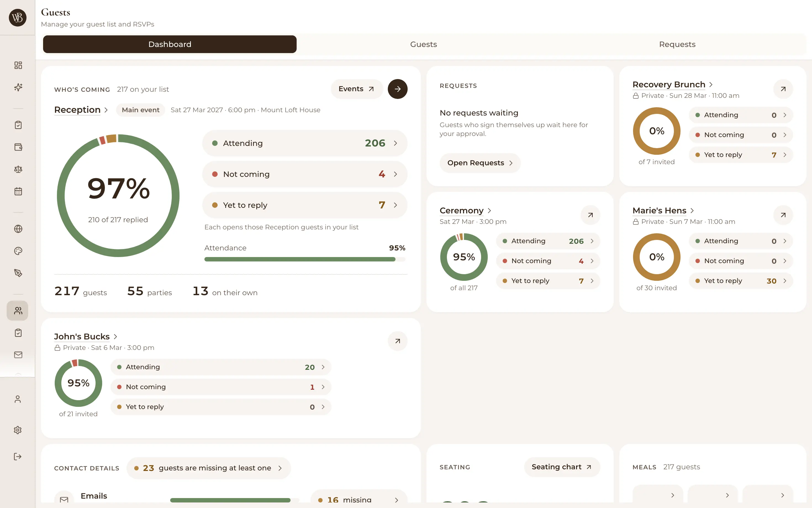Viewport: 812px width, 508px height.
Task: Open the single person profile icon in sidebar
Action: pyautogui.click(x=17, y=399)
